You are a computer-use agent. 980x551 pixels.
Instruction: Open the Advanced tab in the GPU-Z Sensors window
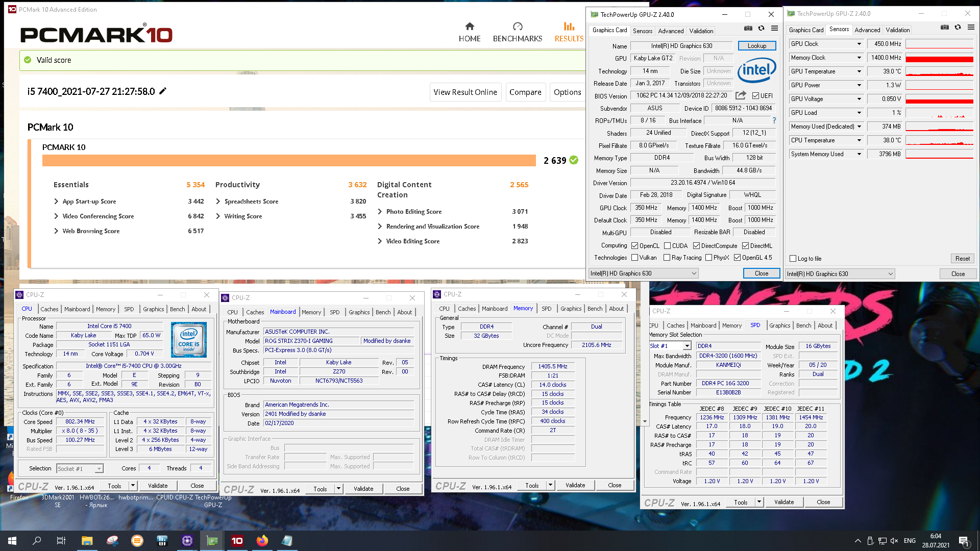[x=867, y=30]
